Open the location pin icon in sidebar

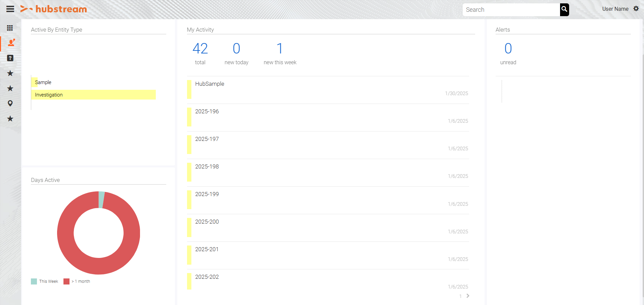click(x=10, y=103)
